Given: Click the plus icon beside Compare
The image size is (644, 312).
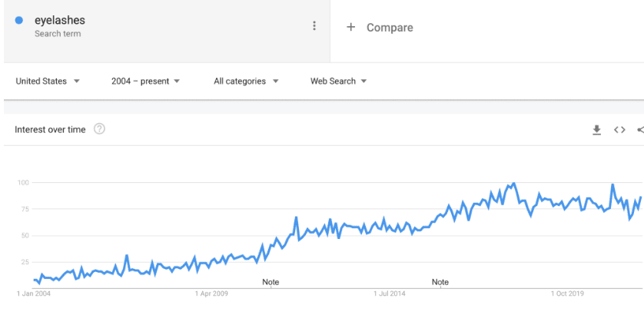Looking at the screenshot, I should pos(350,27).
